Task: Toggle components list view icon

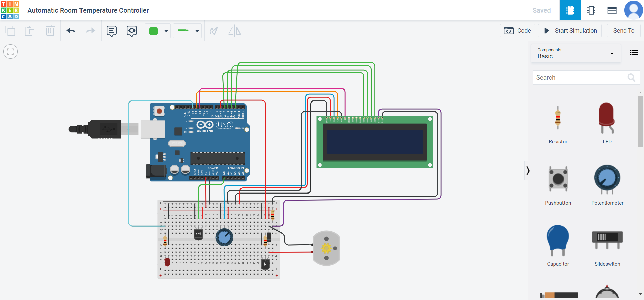Action: pyautogui.click(x=634, y=53)
